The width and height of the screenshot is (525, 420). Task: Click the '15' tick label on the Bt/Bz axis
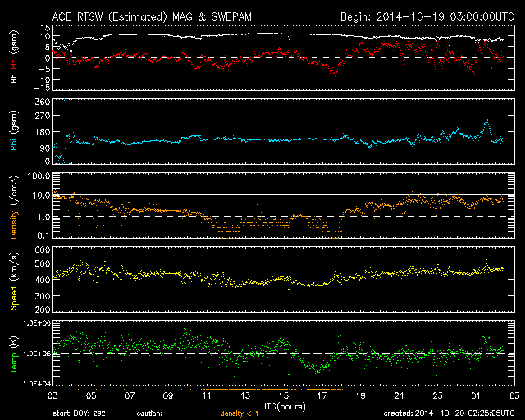tap(46, 28)
